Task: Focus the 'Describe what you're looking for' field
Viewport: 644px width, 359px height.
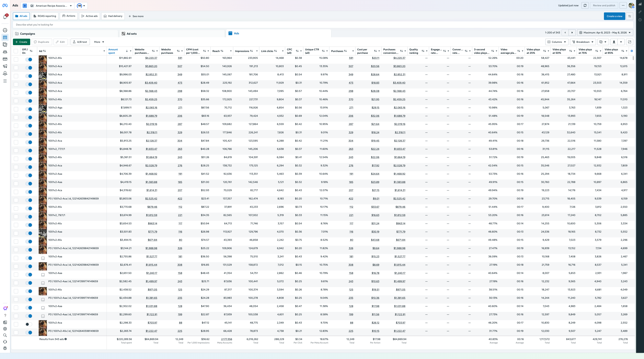Action: pos(323,25)
